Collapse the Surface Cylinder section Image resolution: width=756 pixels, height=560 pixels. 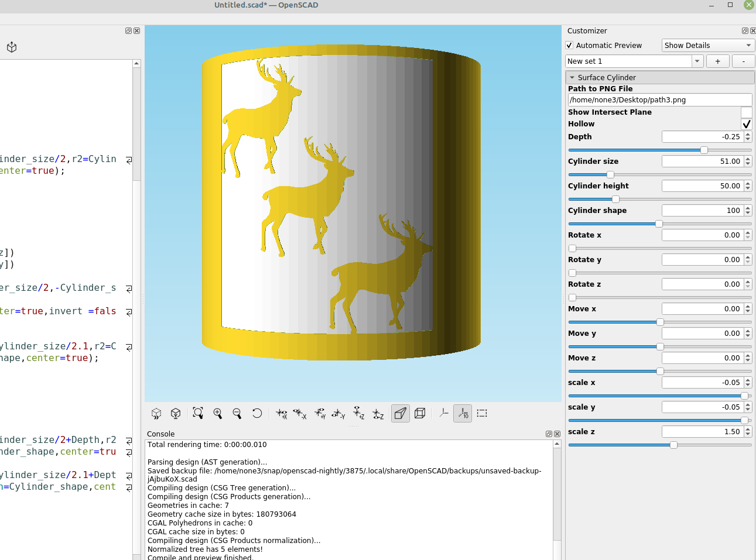pos(572,77)
